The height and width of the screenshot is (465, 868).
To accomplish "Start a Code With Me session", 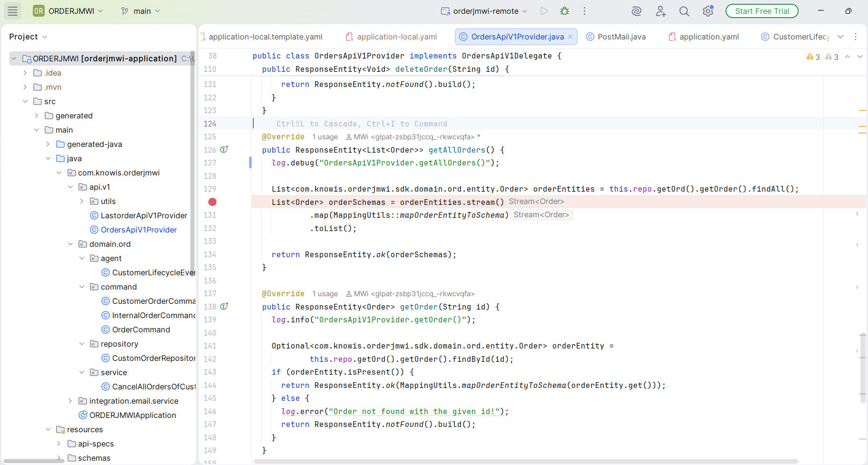I will (660, 11).
